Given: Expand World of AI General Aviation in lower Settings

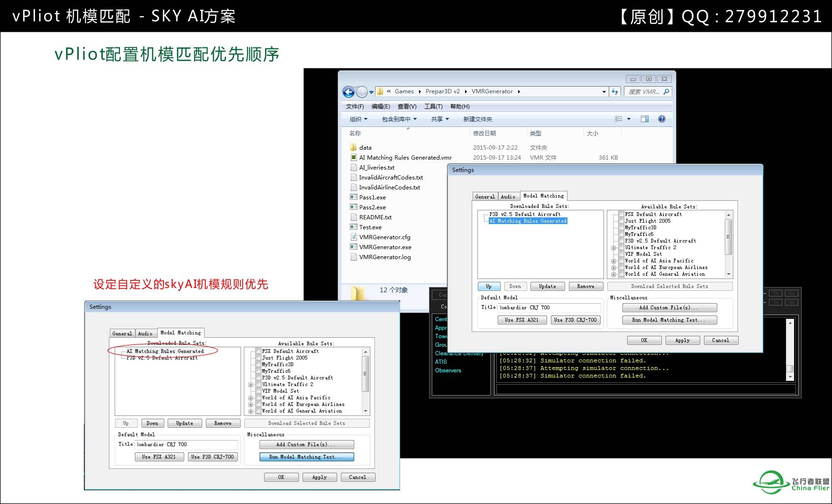Looking at the screenshot, I should pyautogui.click(x=251, y=411).
